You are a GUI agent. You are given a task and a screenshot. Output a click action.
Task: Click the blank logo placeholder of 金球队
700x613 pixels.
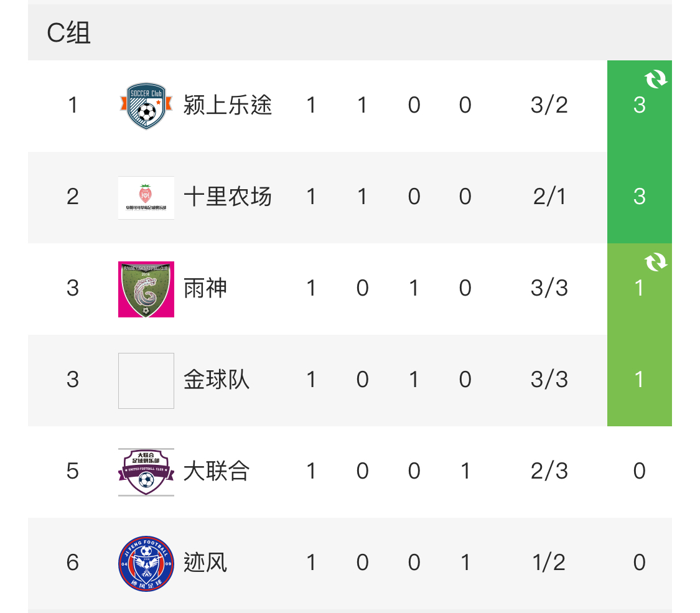pos(146,381)
